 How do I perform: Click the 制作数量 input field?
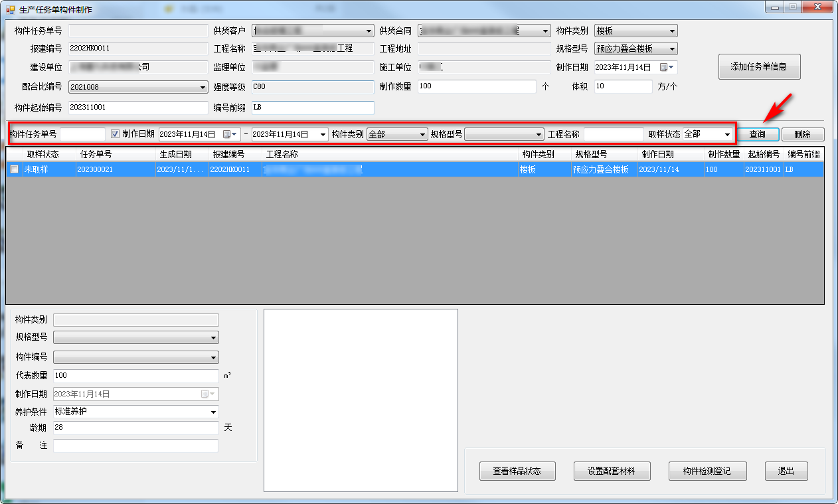pos(475,86)
